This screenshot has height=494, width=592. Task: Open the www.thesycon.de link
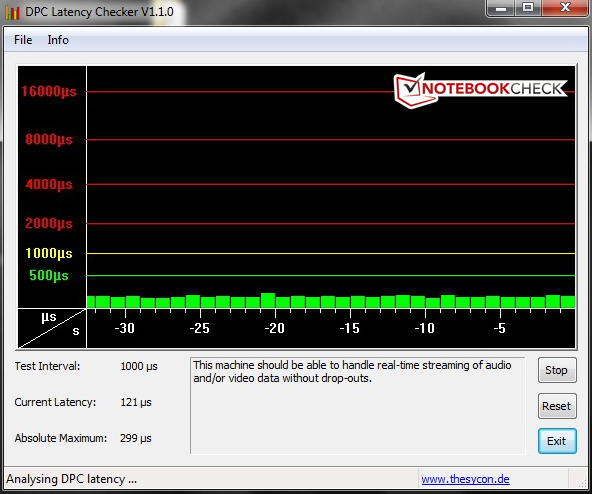pyautogui.click(x=465, y=479)
